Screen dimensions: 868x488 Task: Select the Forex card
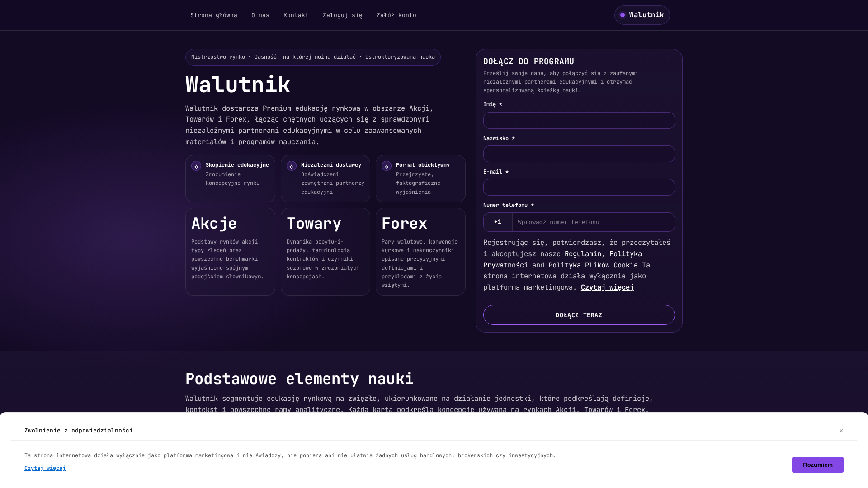(420, 252)
